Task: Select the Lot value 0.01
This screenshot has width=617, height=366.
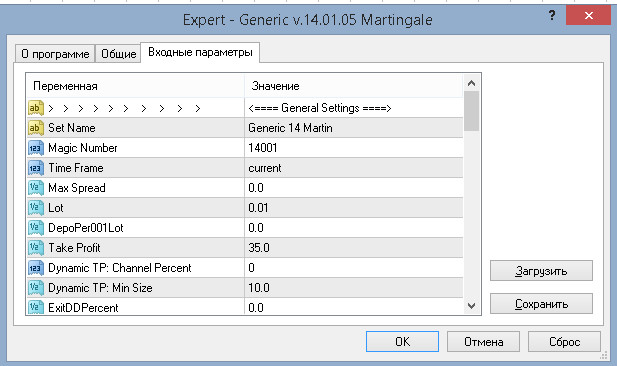Action: click(258, 208)
